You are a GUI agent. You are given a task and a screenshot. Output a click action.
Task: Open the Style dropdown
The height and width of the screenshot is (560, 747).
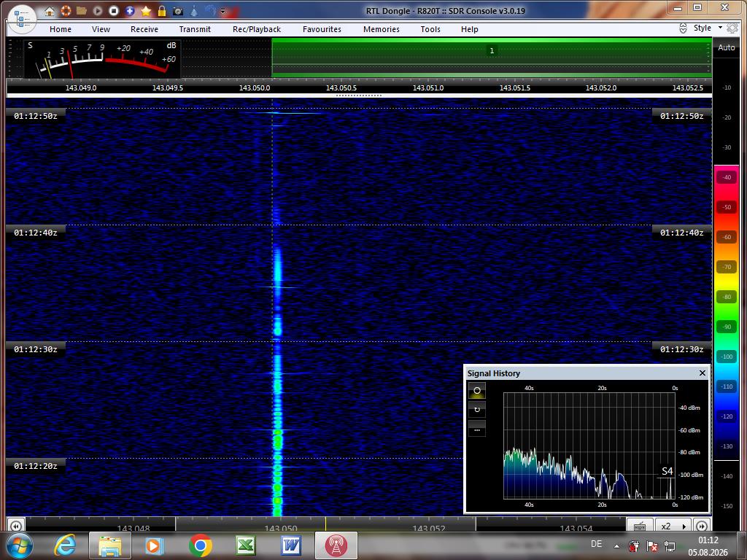tap(708, 28)
